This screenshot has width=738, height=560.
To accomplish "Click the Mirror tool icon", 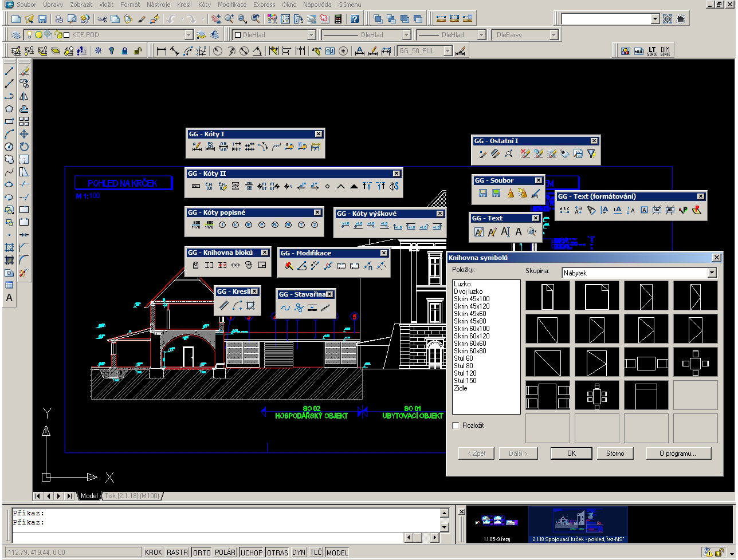I will pyautogui.click(x=24, y=96).
